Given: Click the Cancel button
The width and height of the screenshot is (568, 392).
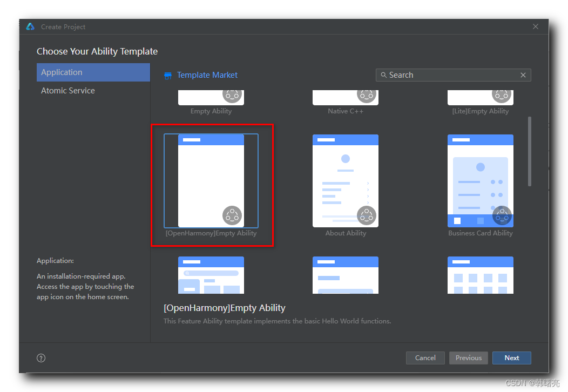Looking at the screenshot, I should click(425, 358).
